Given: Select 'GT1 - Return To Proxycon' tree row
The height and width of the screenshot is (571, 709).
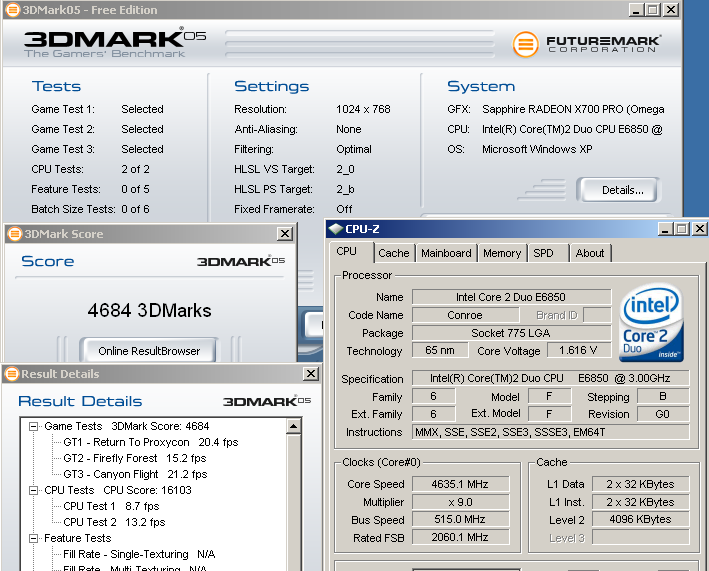Looking at the screenshot, I should pos(151,442).
